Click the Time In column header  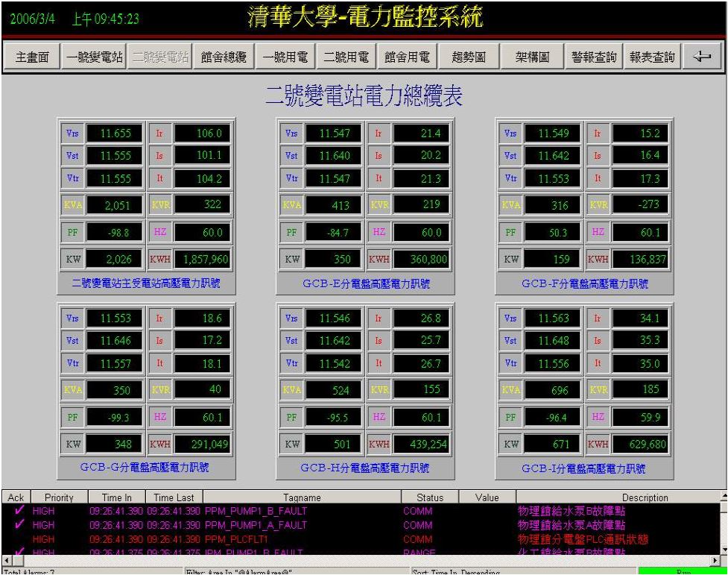[x=116, y=497]
